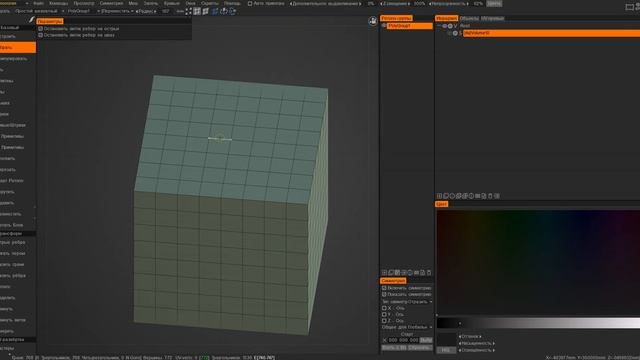Click the S letter icon on Volume row

(460, 33)
